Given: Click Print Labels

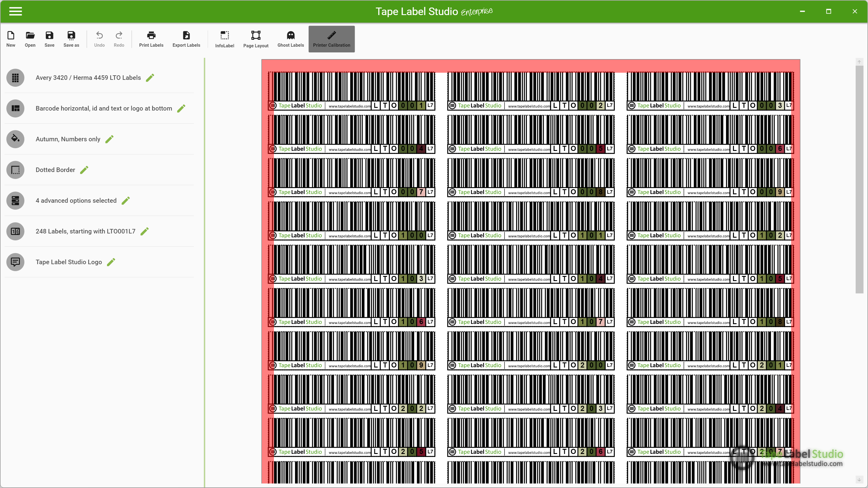Looking at the screenshot, I should 151,39.
